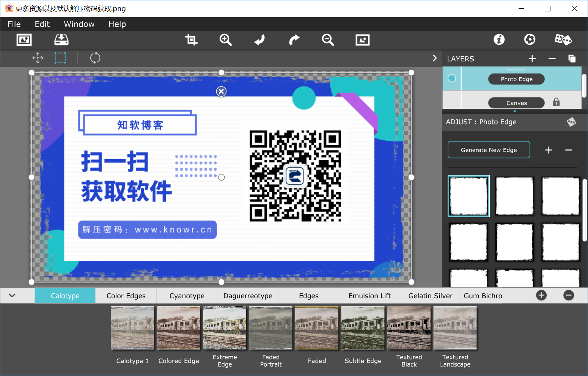Duplicate layer icon in Layers header
588x376 pixels.
[x=572, y=59]
